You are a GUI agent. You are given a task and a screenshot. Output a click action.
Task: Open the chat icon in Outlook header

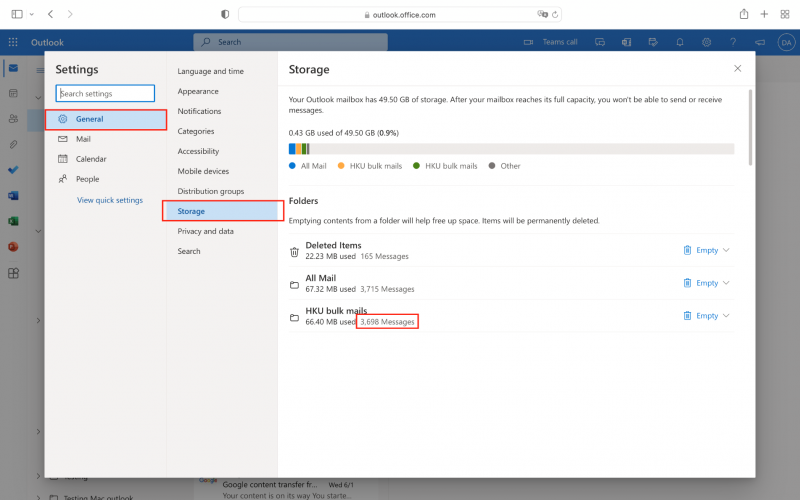pos(600,42)
